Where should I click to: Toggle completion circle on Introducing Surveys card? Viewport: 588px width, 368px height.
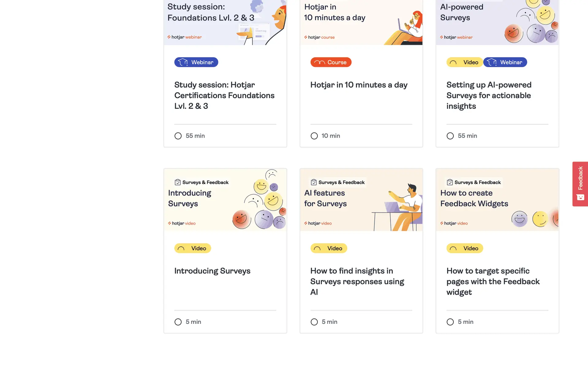click(178, 322)
